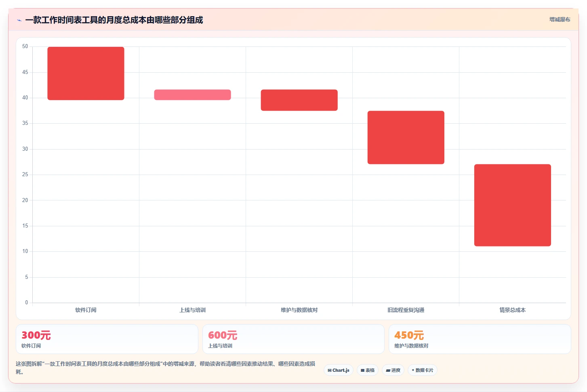Click the 软件订阅 x-axis label
Screen dimensions: 587x392
click(x=86, y=310)
